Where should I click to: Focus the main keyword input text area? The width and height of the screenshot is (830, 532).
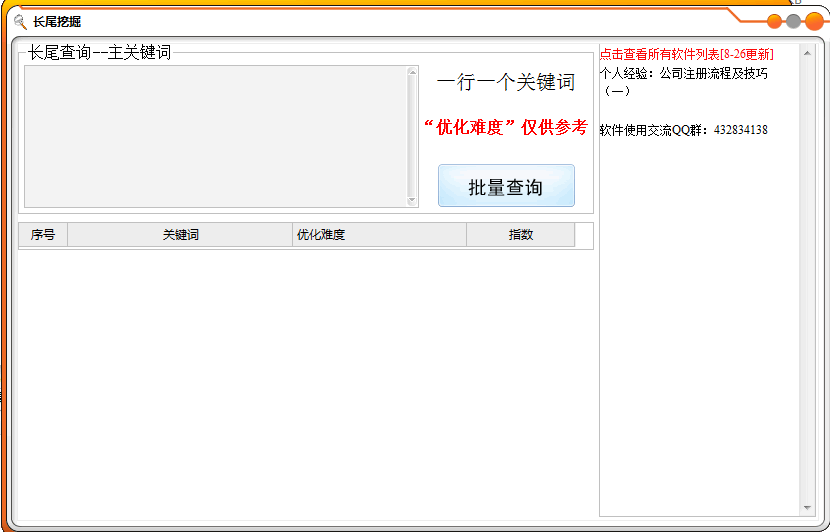click(215, 137)
